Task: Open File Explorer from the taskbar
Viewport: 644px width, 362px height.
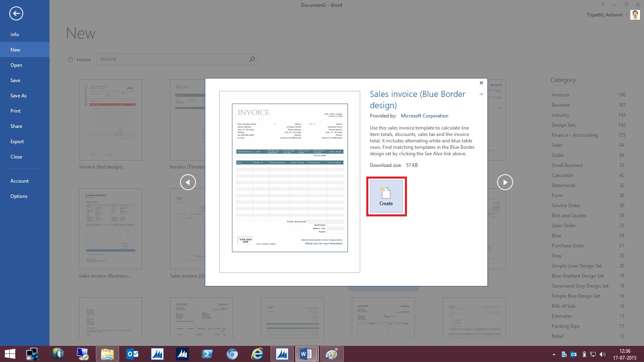Action: (x=107, y=354)
